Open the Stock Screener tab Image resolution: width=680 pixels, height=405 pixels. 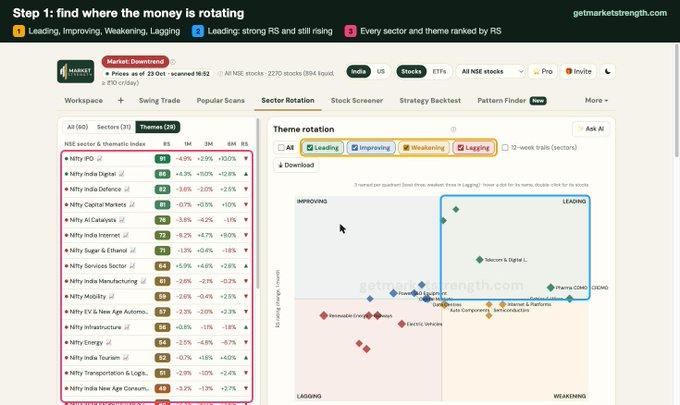[x=356, y=100]
